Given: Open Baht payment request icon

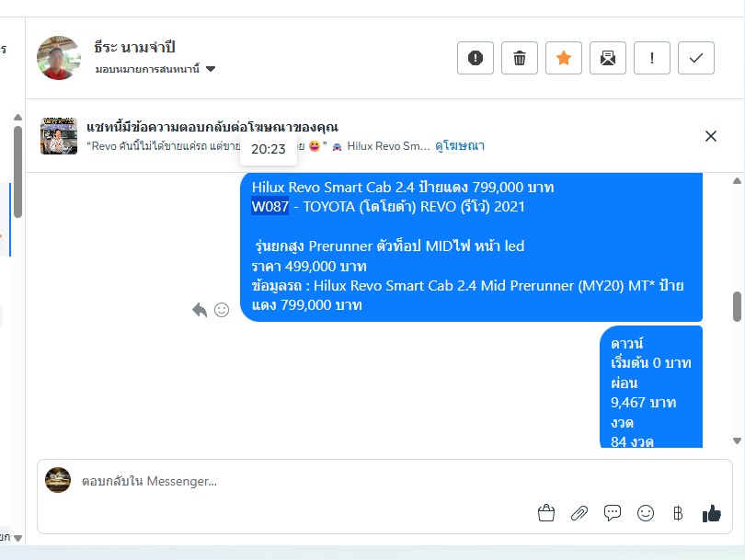Looking at the screenshot, I should [x=678, y=513].
